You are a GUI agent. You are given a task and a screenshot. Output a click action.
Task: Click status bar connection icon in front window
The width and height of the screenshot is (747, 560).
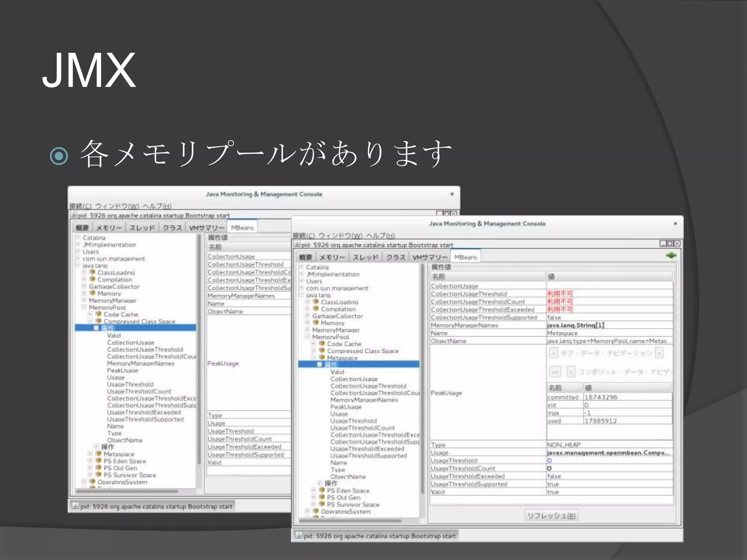pyautogui.click(x=299, y=535)
